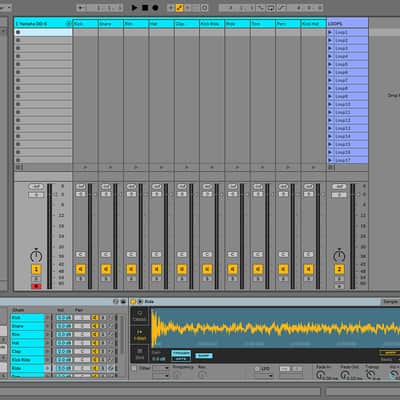
Task: Enable the LFO switch in Simpler
Action: tap(257, 369)
